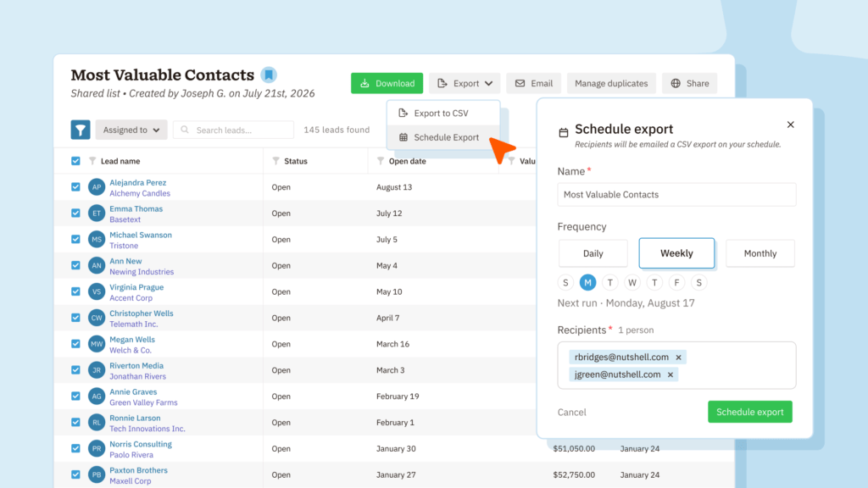Click the AG avatar for Annie Graves

click(97, 396)
